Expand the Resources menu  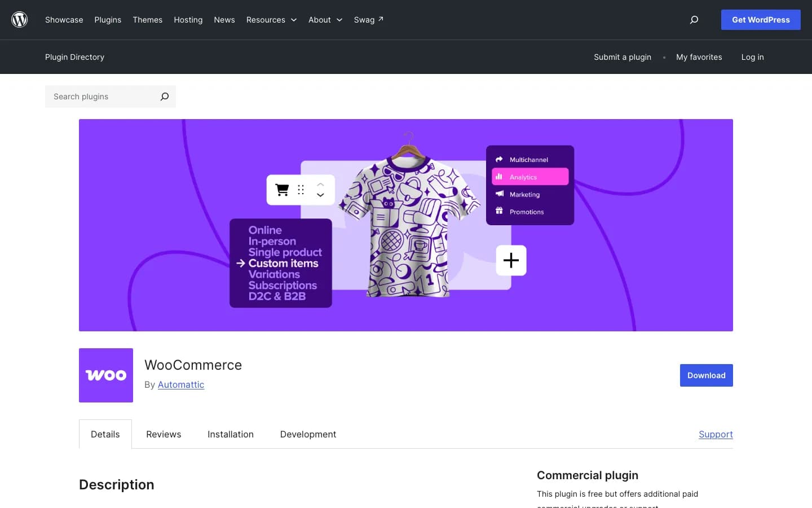(x=271, y=20)
